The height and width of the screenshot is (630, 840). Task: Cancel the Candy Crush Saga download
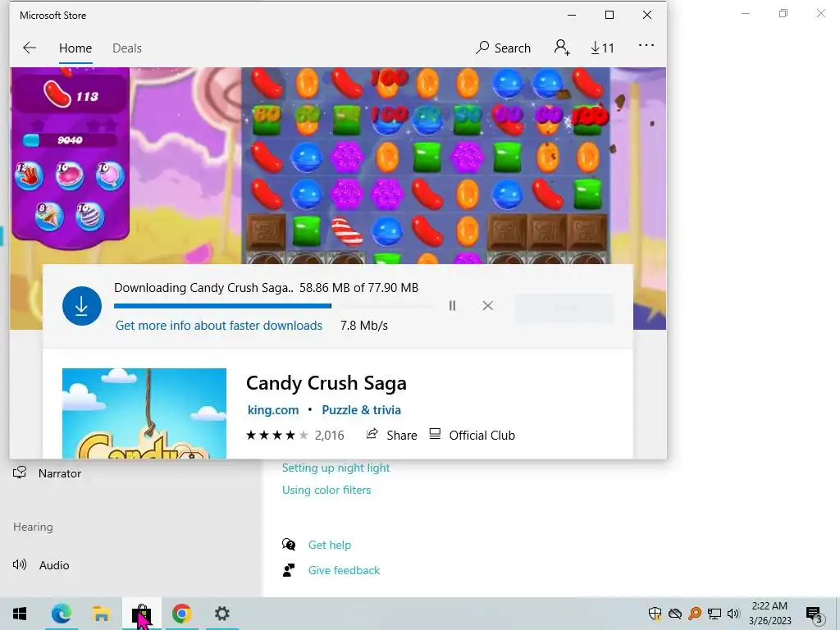tap(487, 305)
